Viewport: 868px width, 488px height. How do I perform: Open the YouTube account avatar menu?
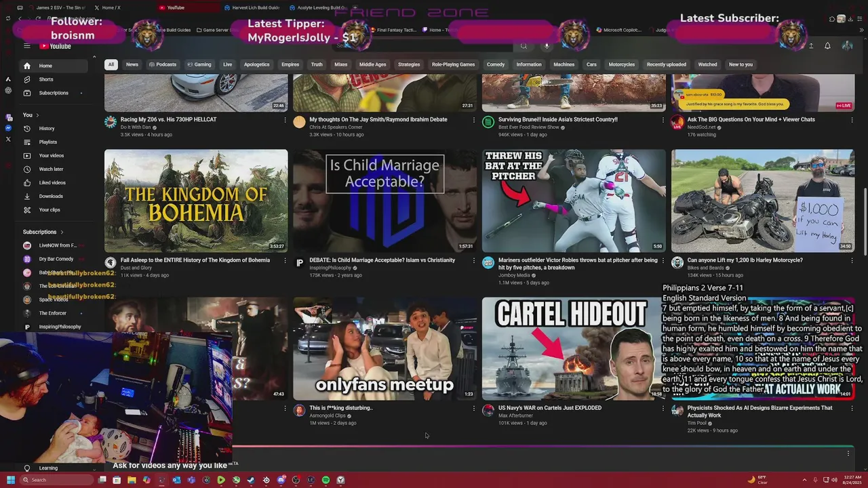tap(847, 46)
